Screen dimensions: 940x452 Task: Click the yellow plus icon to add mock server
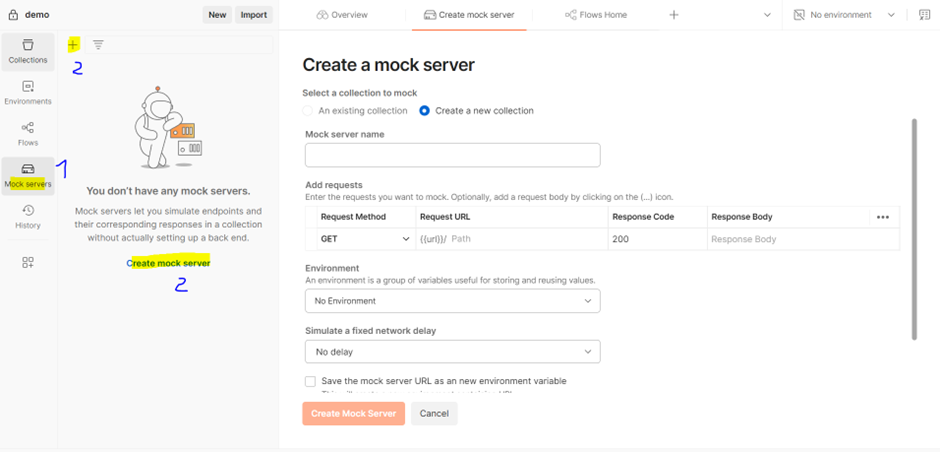[74, 45]
